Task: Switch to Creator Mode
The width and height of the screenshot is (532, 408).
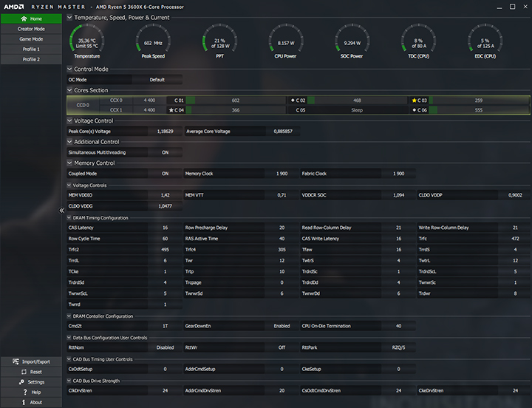Action: 31,29
